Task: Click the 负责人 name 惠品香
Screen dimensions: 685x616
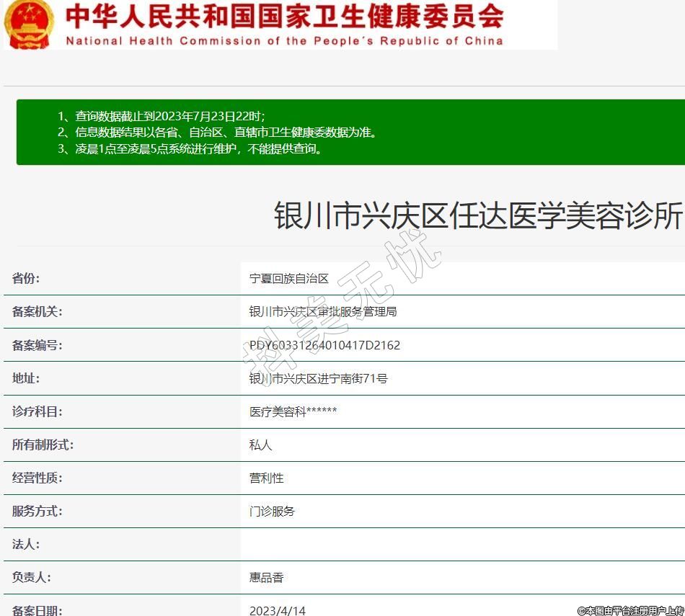Action: point(267,578)
